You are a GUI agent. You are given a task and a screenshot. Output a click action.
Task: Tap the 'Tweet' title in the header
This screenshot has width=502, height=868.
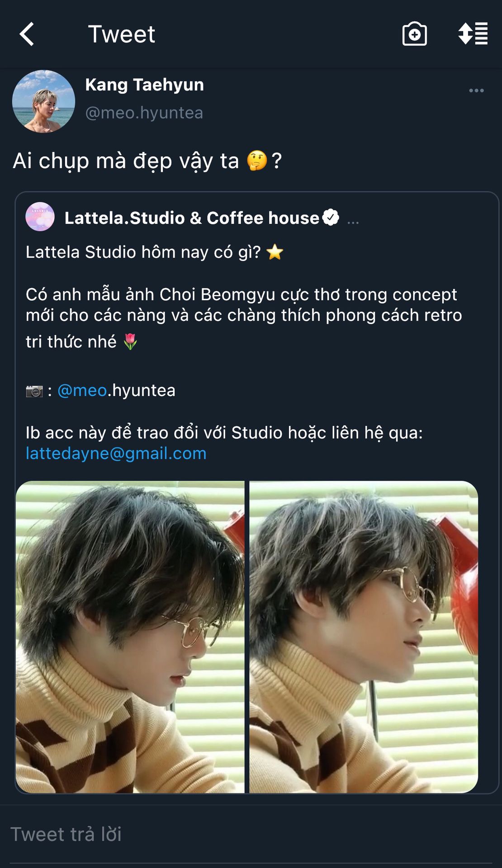[x=121, y=34]
